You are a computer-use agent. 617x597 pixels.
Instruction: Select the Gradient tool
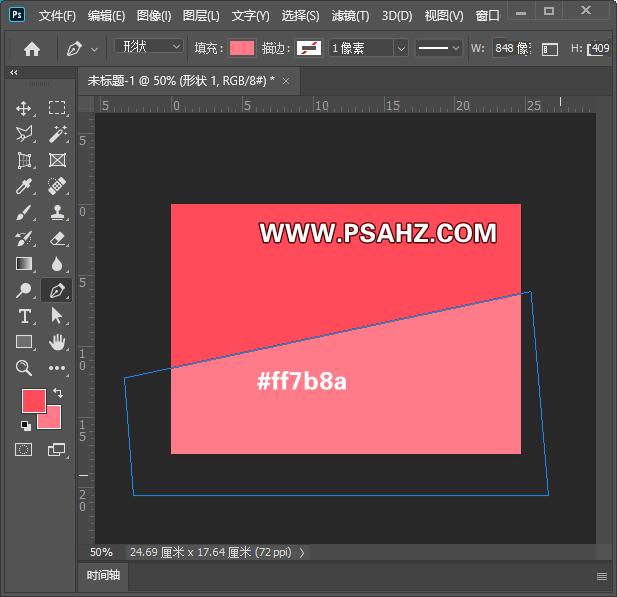click(x=24, y=264)
